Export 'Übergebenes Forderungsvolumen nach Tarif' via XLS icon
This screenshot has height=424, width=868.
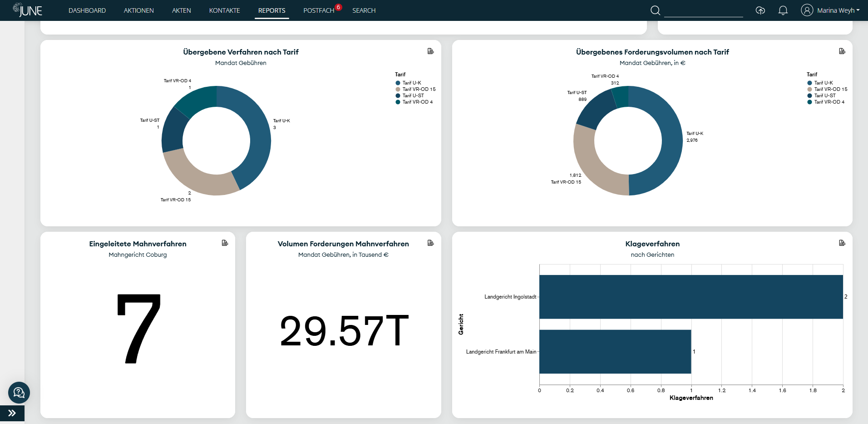pos(843,51)
